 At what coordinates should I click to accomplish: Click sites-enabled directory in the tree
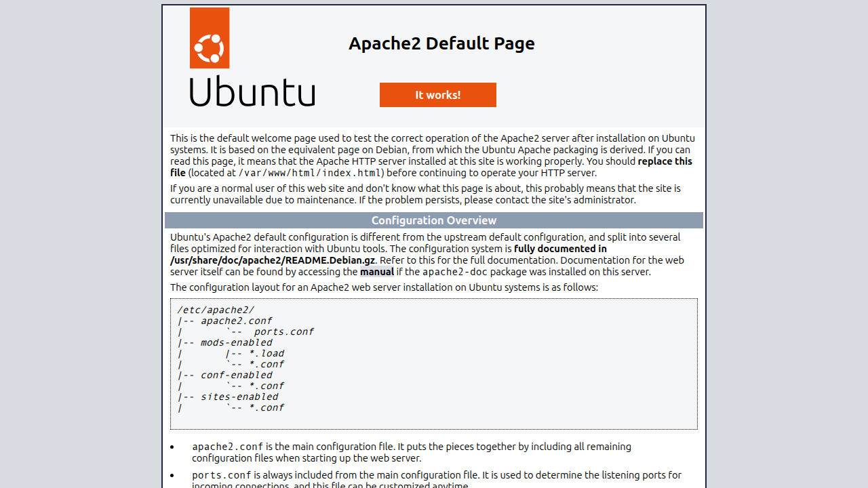coord(239,396)
